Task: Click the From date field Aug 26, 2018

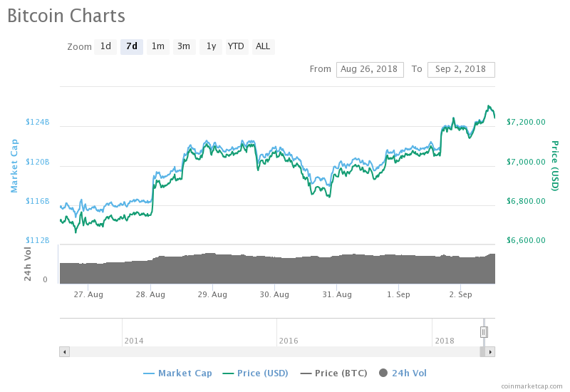Action: 370,69
